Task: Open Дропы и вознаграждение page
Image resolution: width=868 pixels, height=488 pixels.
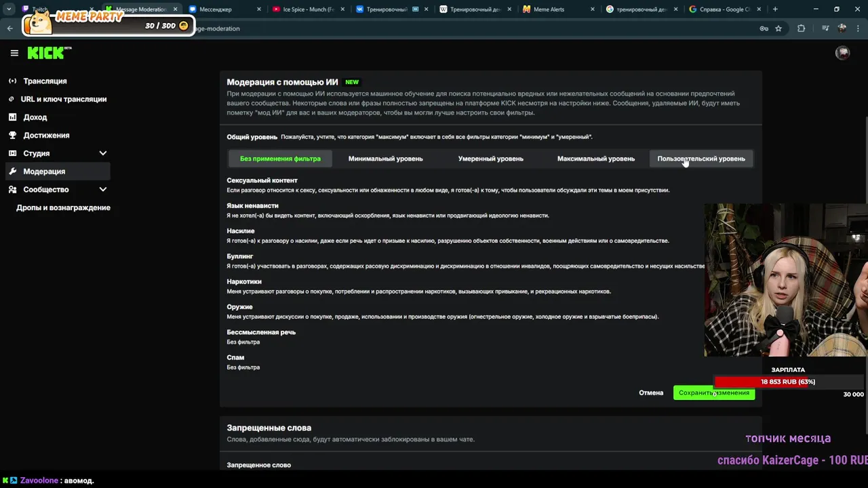Action: tap(63, 207)
